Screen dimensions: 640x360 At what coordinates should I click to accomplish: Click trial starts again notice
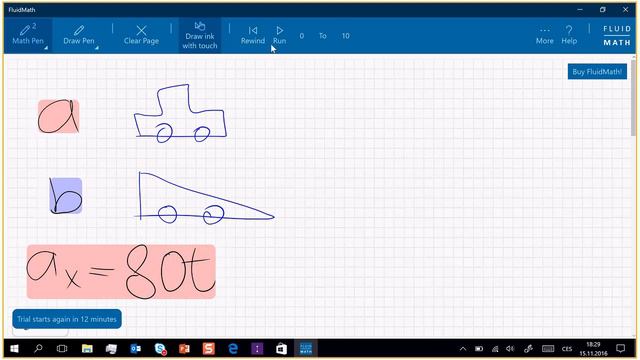pos(67,319)
